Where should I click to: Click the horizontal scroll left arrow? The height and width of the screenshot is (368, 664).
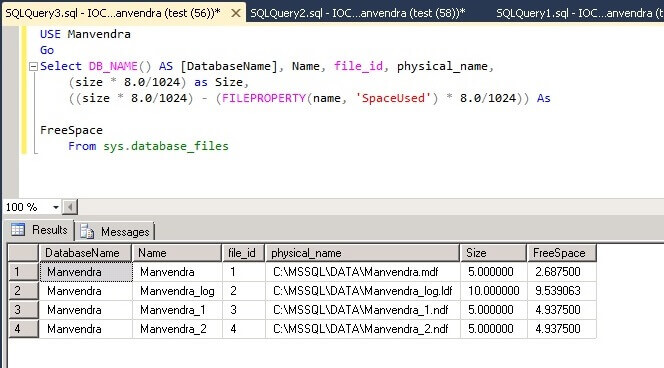[x=70, y=207]
